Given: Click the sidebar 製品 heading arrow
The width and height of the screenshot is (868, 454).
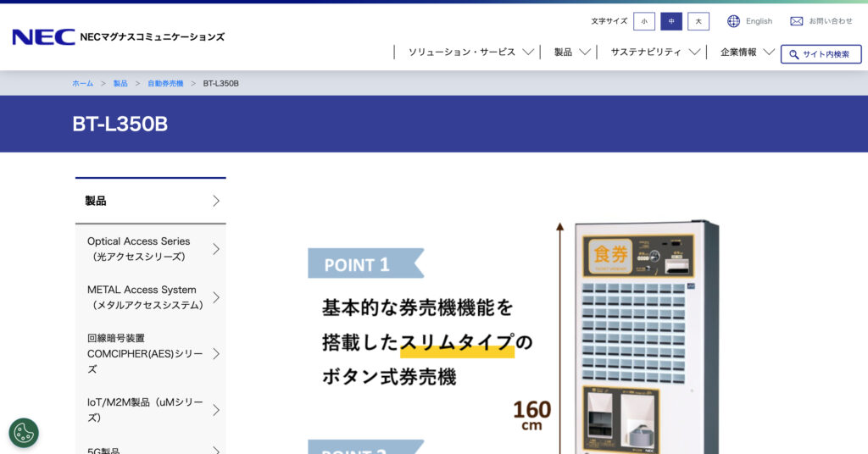Looking at the screenshot, I should 216,201.
